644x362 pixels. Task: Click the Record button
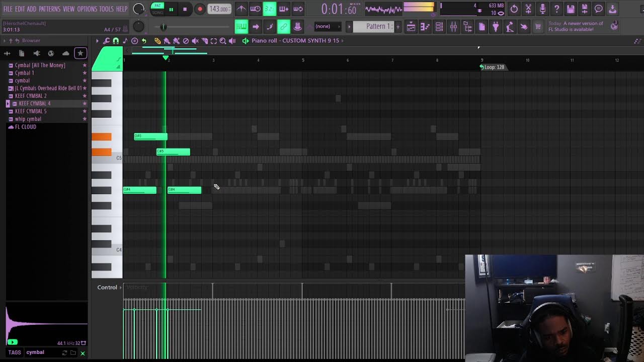tap(200, 9)
